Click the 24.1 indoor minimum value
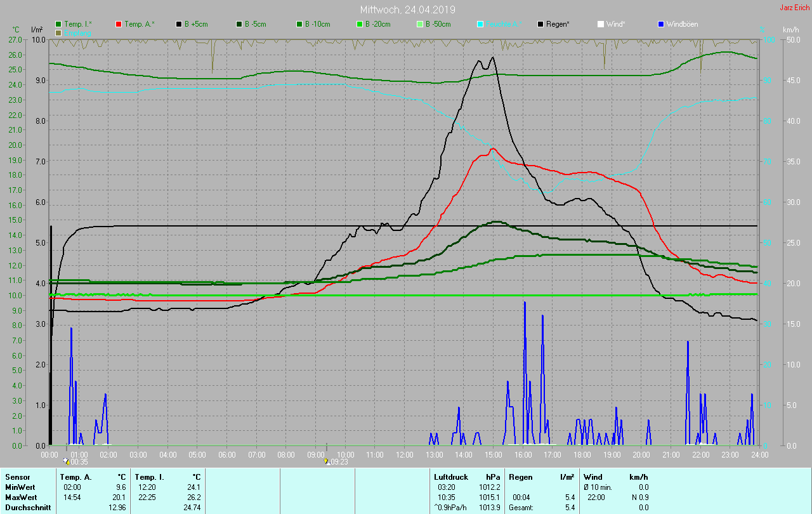 click(193, 487)
